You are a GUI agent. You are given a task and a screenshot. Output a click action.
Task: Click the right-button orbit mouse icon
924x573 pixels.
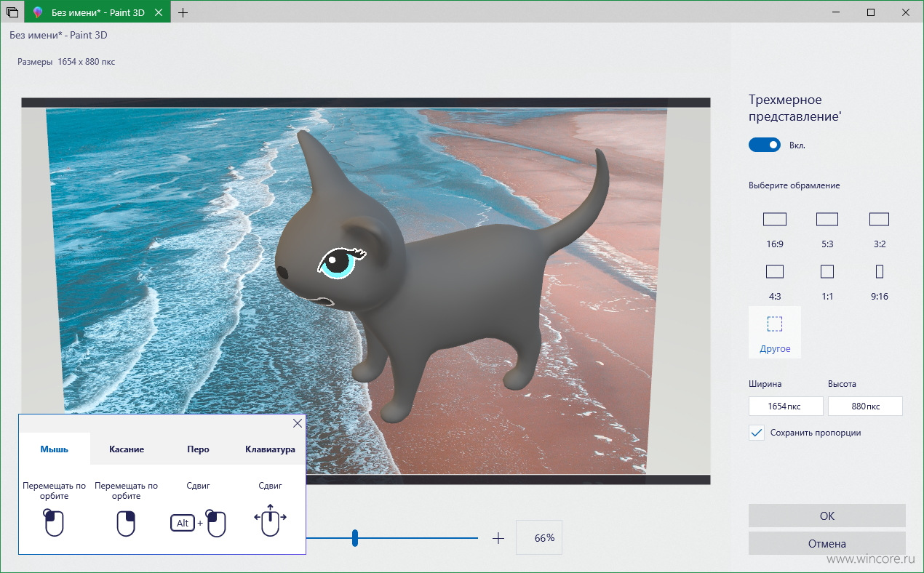tap(126, 523)
